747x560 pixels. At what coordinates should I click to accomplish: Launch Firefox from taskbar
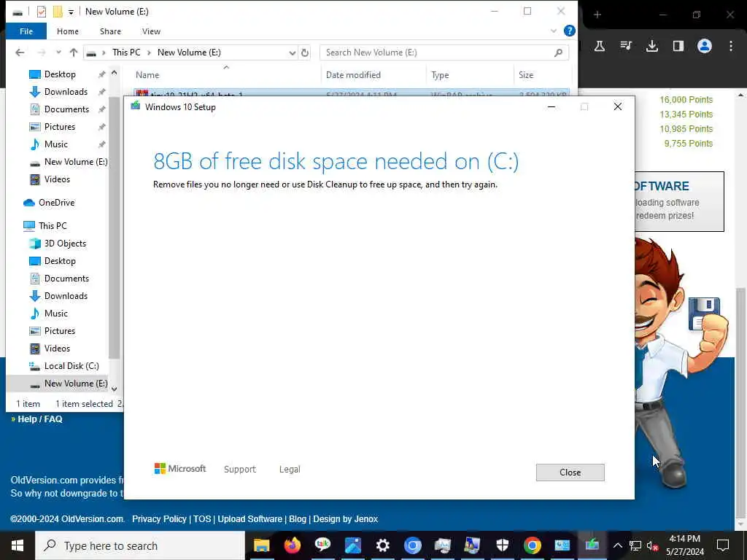(292, 545)
